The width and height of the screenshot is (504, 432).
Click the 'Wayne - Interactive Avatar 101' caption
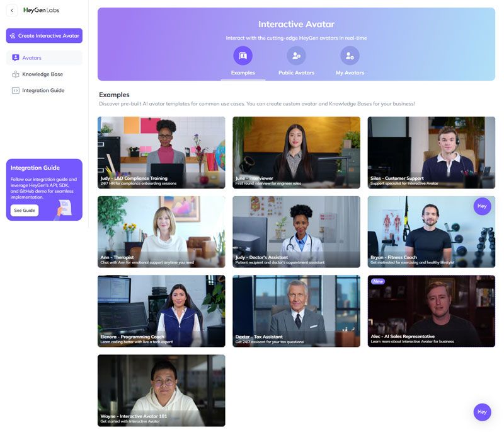click(134, 416)
